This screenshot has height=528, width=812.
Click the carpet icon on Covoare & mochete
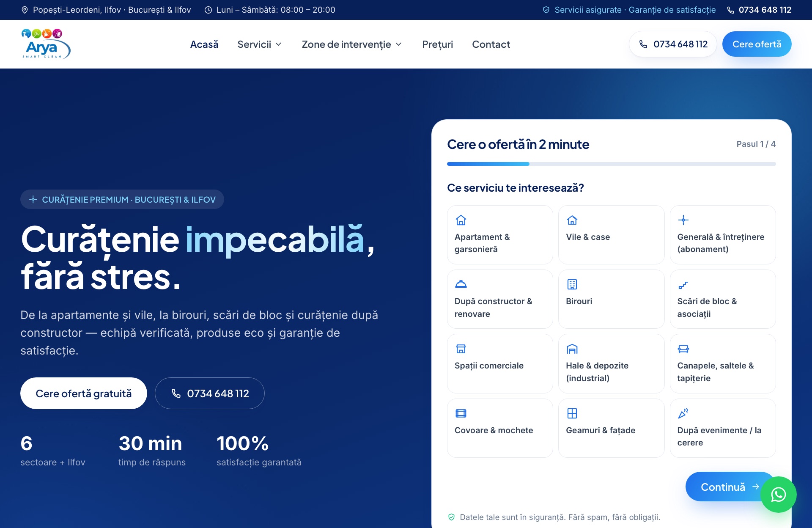point(461,413)
